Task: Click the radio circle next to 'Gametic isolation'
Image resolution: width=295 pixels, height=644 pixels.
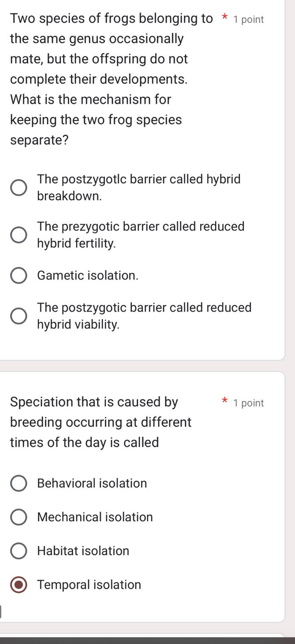Action: point(19,275)
